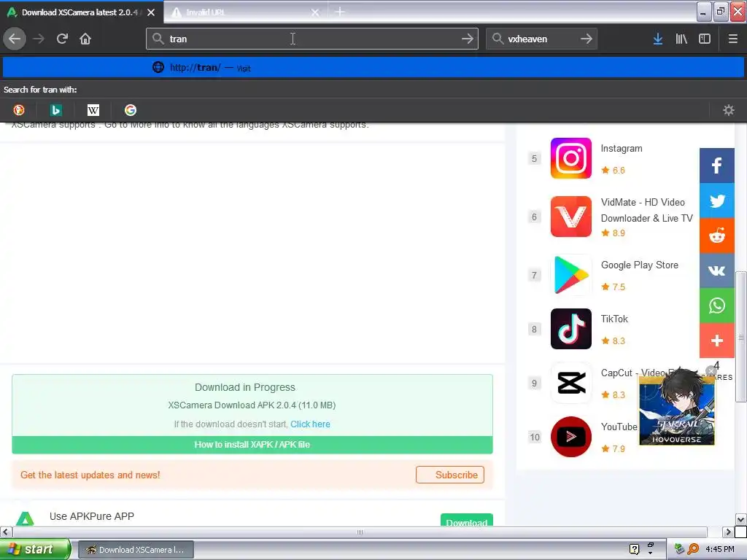This screenshot has width=747, height=560.
Task: Share page on VK
Action: 716,271
